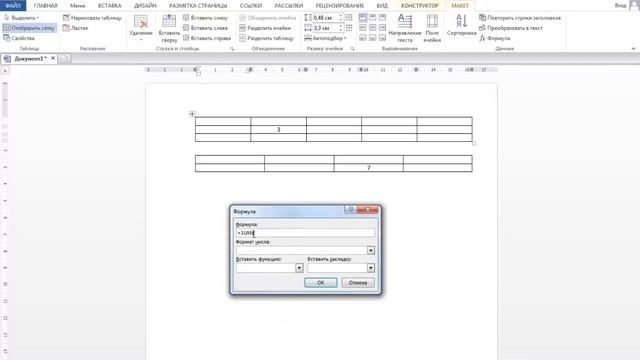Toggle Повторить строки заголовков option
640x360 pixels.
(x=520, y=18)
